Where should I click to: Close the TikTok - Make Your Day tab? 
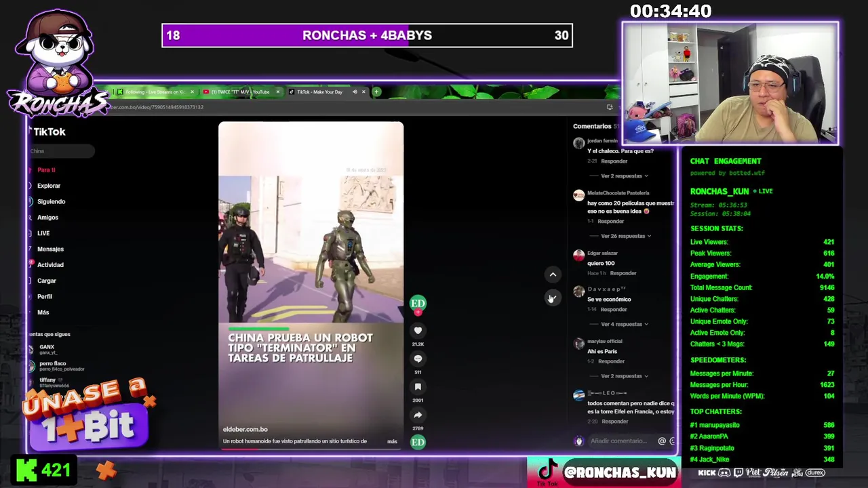(363, 91)
